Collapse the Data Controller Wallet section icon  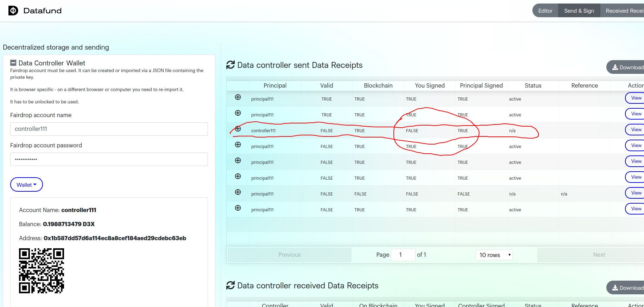click(13, 63)
